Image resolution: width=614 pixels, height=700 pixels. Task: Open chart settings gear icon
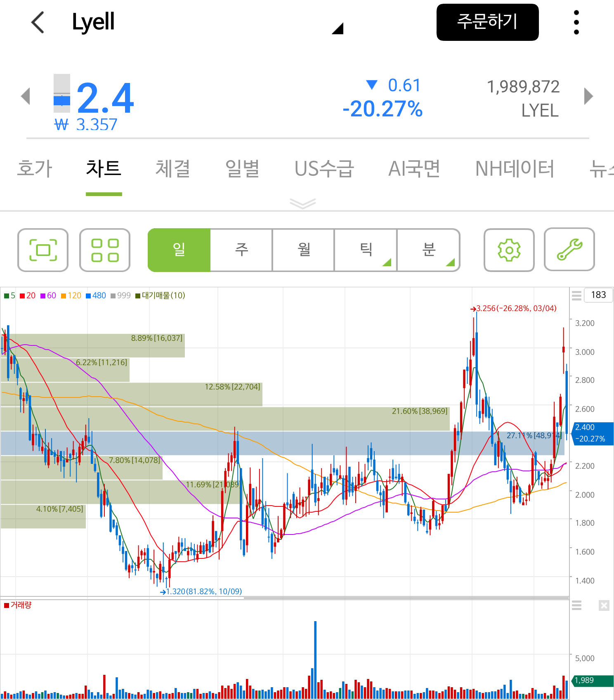tap(509, 250)
